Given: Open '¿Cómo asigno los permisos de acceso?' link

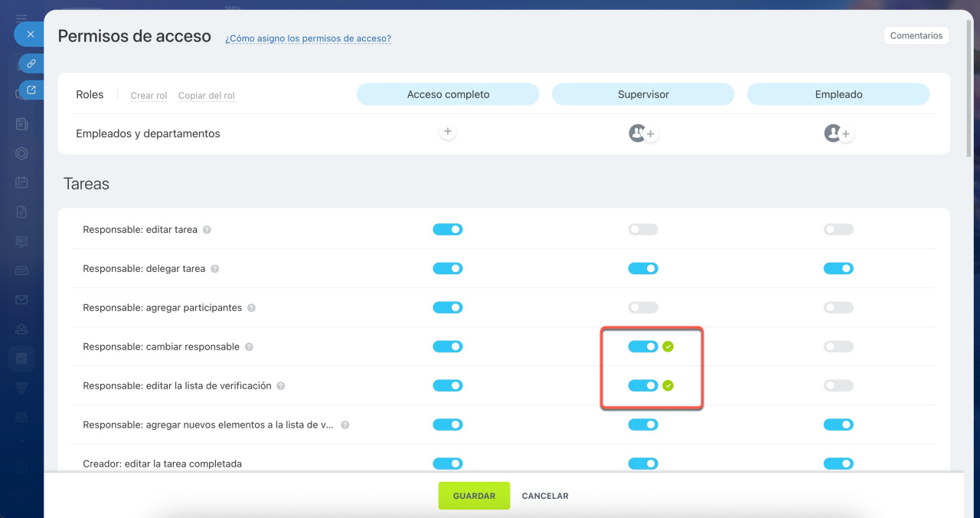Looking at the screenshot, I should click(x=308, y=38).
